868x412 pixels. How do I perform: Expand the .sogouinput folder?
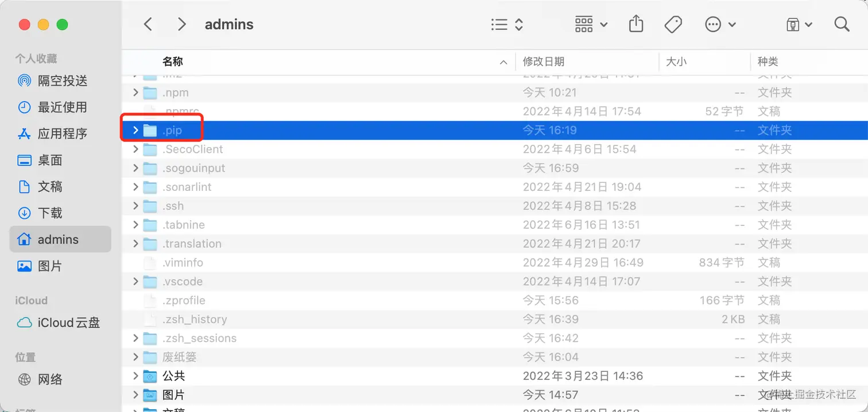pyautogui.click(x=135, y=168)
